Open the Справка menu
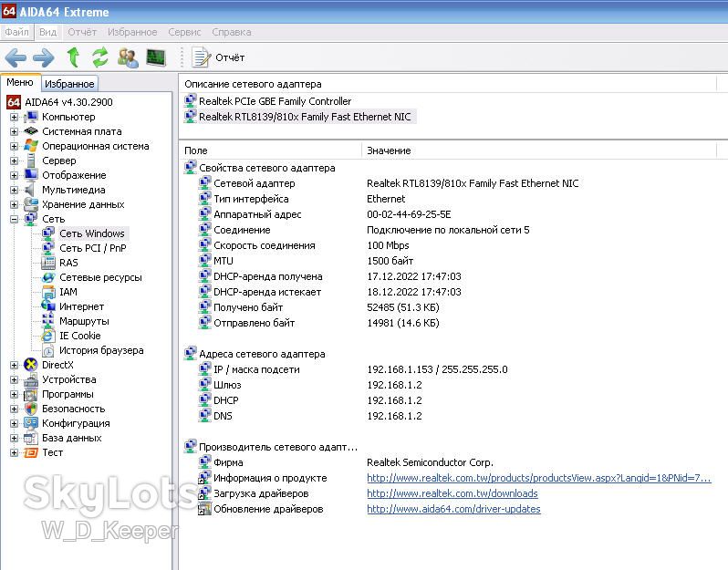728x570 pixels. coord(231,32)
